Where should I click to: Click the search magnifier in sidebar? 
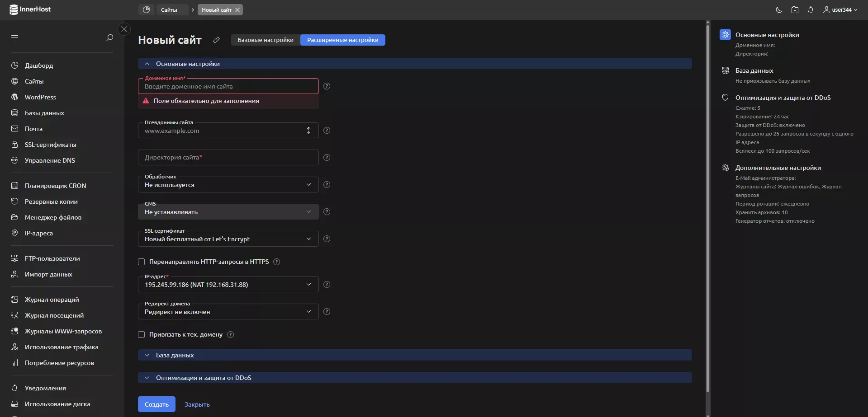coord(109,38)
